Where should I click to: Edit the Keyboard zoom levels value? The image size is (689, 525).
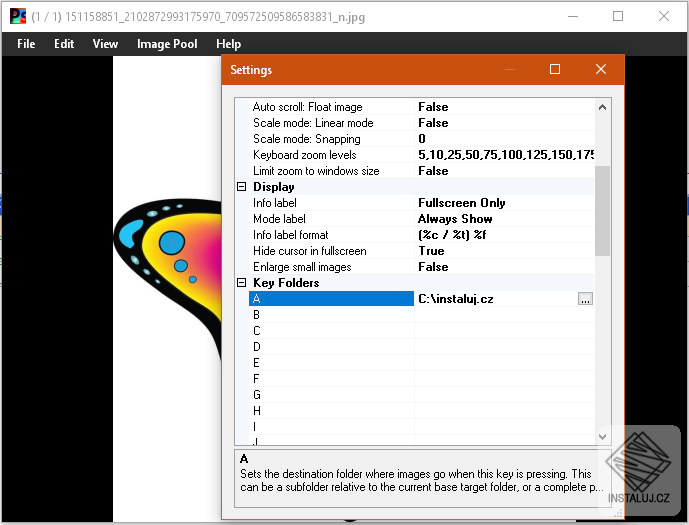click(x=504, y=155)
